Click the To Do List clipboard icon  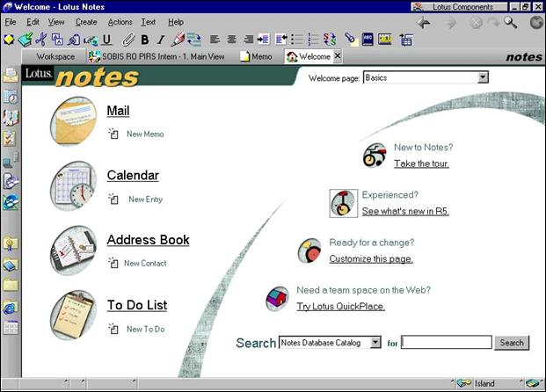coord(73,315)
